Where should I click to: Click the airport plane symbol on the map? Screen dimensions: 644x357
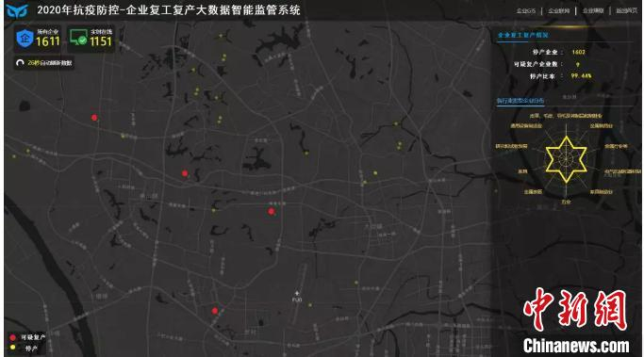[296, 293]
